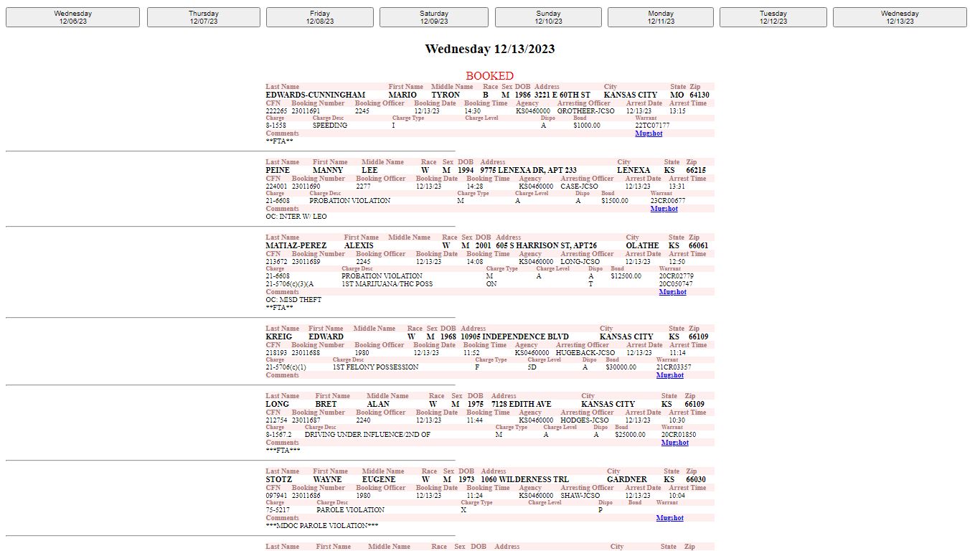Viewport: 980px width, 551px height.
Task: Click bond amount $1500.00
Action: (x=615, y=201)
